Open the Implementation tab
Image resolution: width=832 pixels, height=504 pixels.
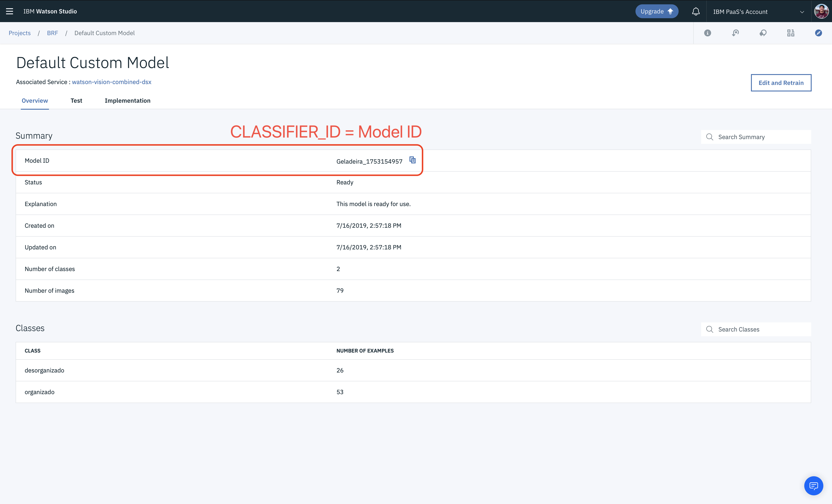[x=127, y=101]
